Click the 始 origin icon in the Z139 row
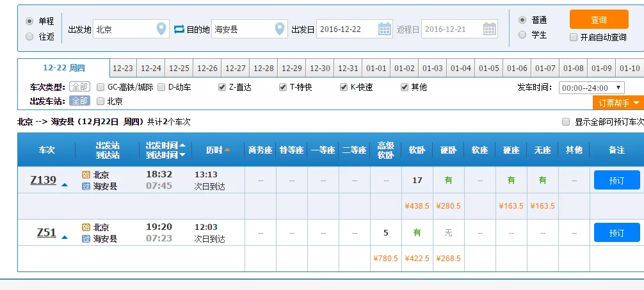 tap(86, 175)
